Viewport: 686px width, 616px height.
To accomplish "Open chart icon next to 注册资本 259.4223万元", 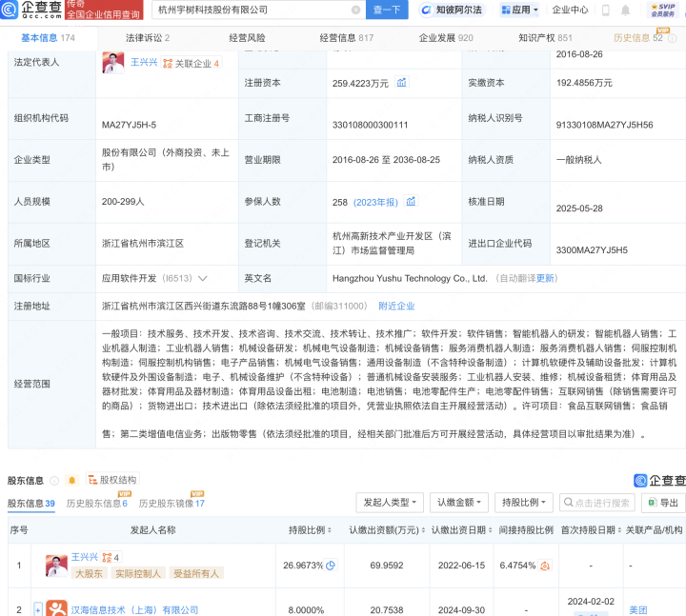I will click(x=402, y=82).
